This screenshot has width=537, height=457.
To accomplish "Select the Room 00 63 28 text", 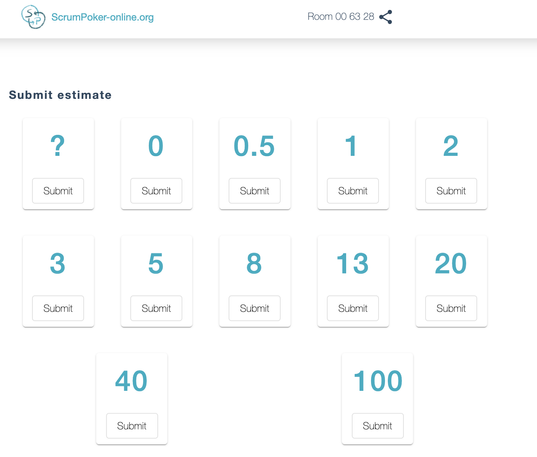I will [x=341, y=16].
